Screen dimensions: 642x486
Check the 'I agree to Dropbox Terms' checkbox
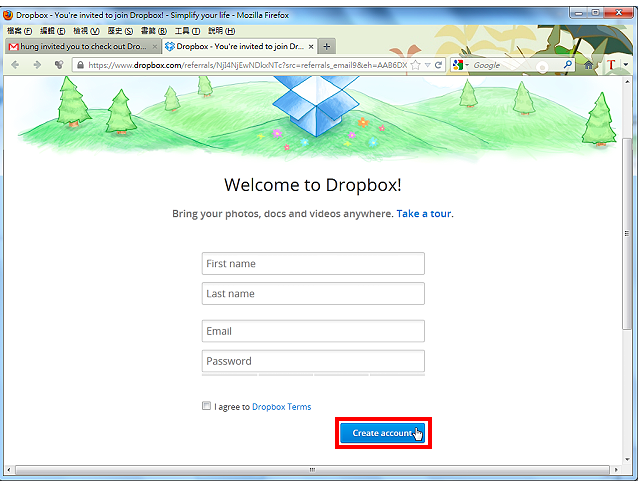(x=206, y=405)
